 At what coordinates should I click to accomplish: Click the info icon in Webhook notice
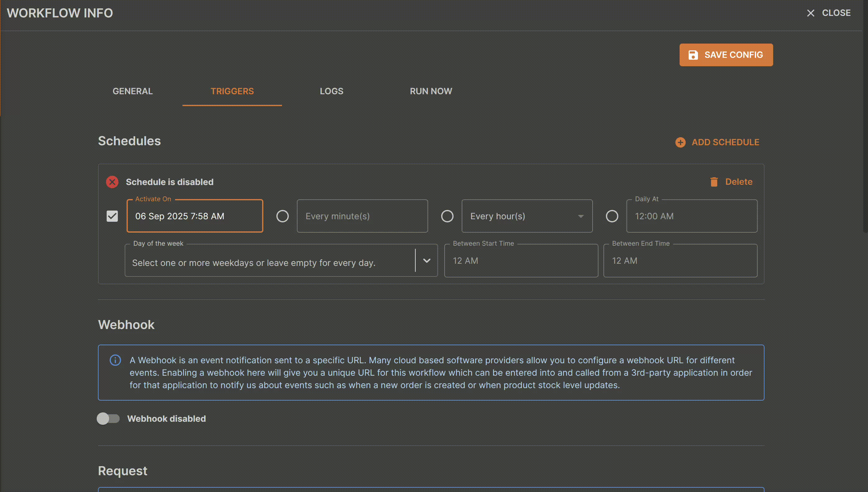click(115, 360)
